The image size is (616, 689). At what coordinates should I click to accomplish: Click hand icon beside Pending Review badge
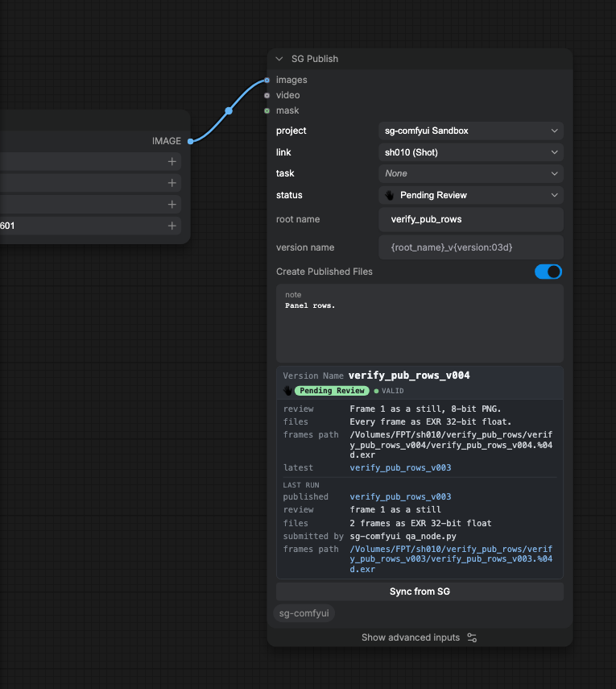click(287, 391)
